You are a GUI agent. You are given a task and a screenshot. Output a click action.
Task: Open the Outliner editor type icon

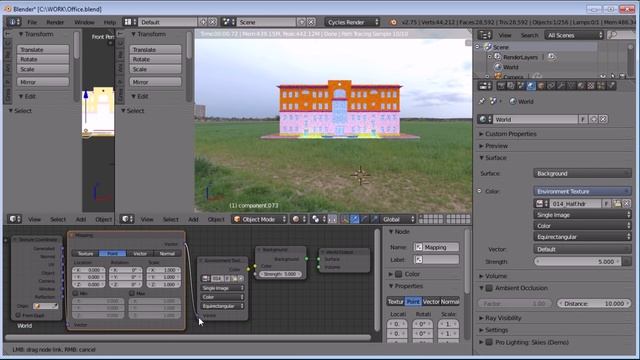click(x=484, y=35)
